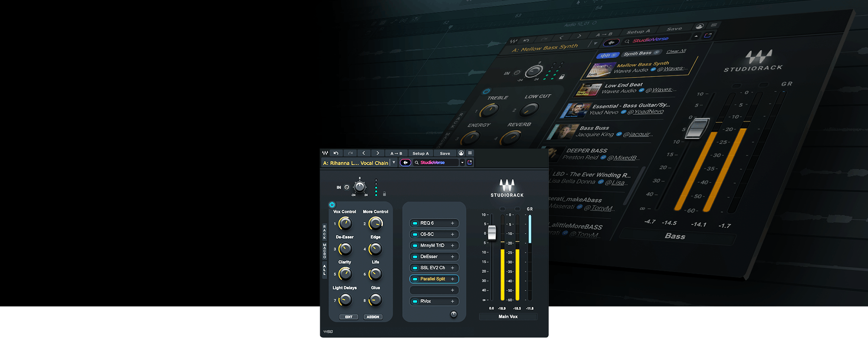Expand the plus menu on Parallel Split
868x362 pixels.
[452, 279]
